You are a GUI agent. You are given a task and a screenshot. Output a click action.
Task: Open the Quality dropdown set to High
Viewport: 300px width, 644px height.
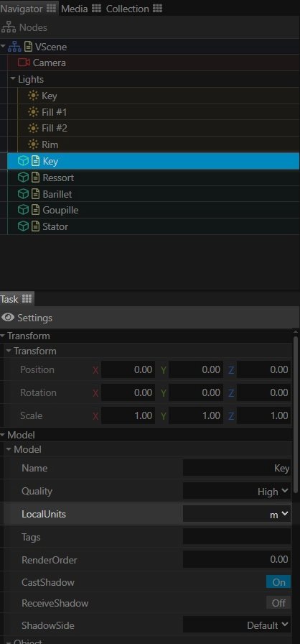[236, 491]
